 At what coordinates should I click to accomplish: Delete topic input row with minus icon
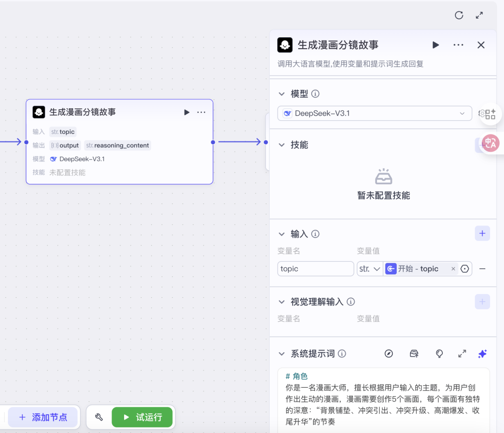pyautogui.click(x=483, y=269)
